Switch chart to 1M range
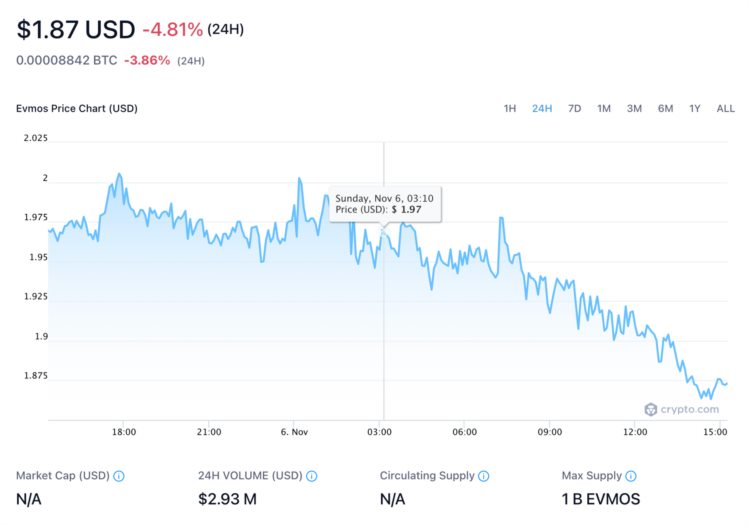 click(x=604, y=108)
